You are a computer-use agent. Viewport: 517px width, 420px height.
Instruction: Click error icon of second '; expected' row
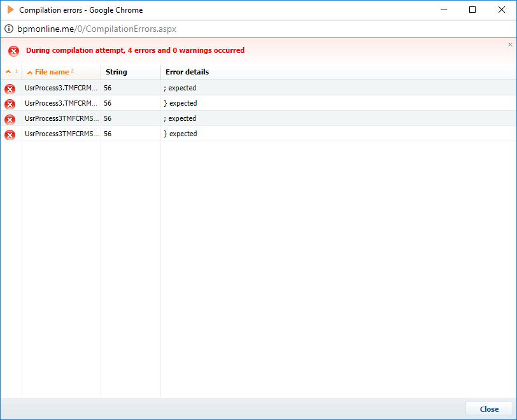click(10, 120)
